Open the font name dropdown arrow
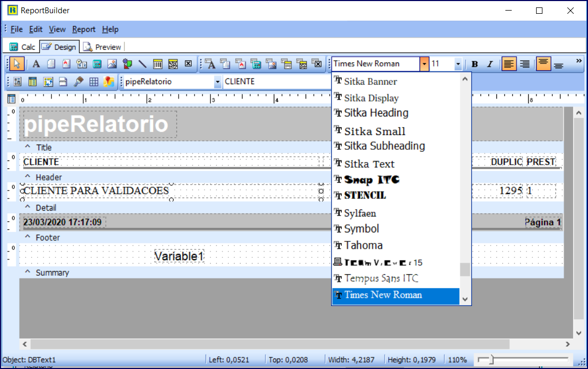 tap(424, 64)
